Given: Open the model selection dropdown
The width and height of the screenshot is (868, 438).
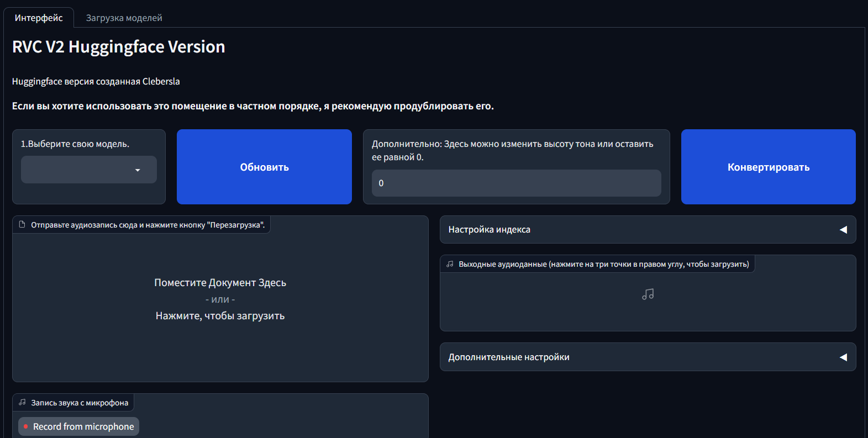Looking at the screenshot, I should (89, 170).
